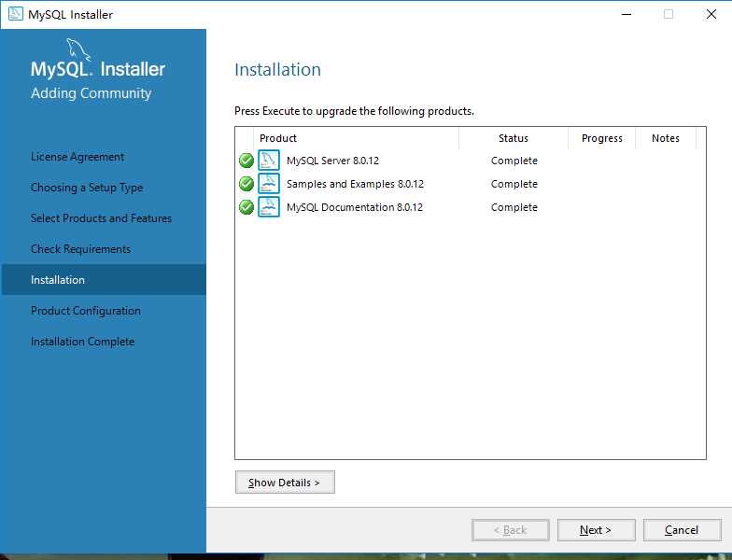Screen dimensions: 732x560
Task: Select the Samples and Examples 8.0.12 text
Action: click(355, 184)
